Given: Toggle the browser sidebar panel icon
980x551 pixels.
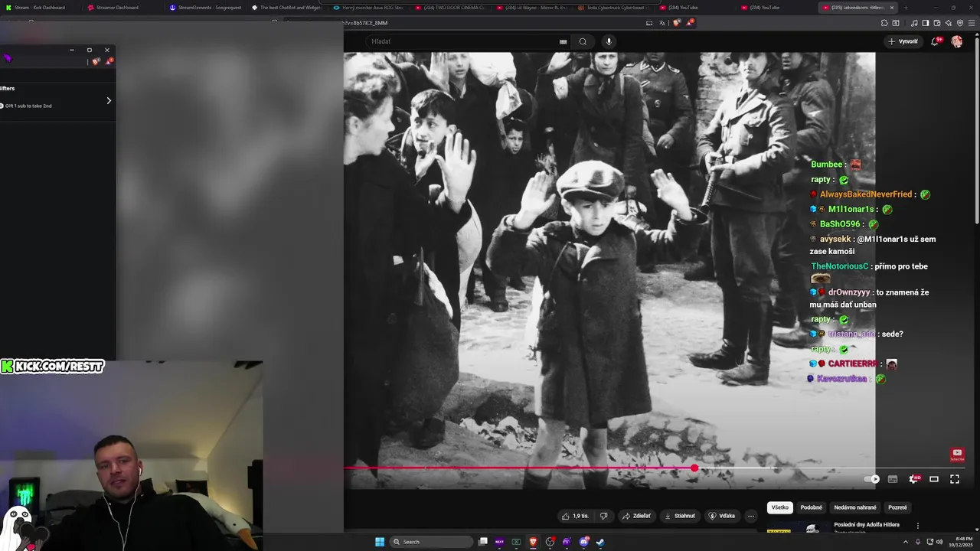Looking at the screenshot, I should click(925, 23).
